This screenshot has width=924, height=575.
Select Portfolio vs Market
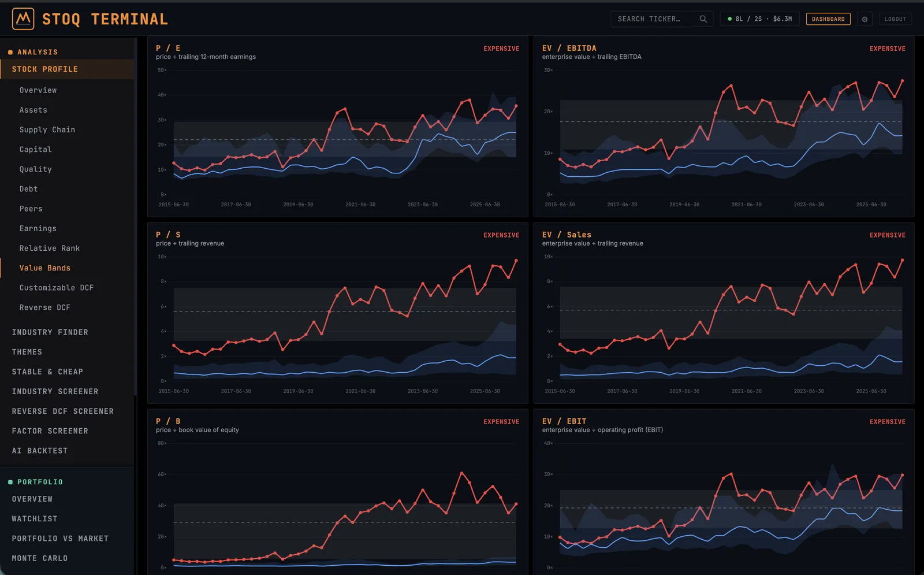61,539
